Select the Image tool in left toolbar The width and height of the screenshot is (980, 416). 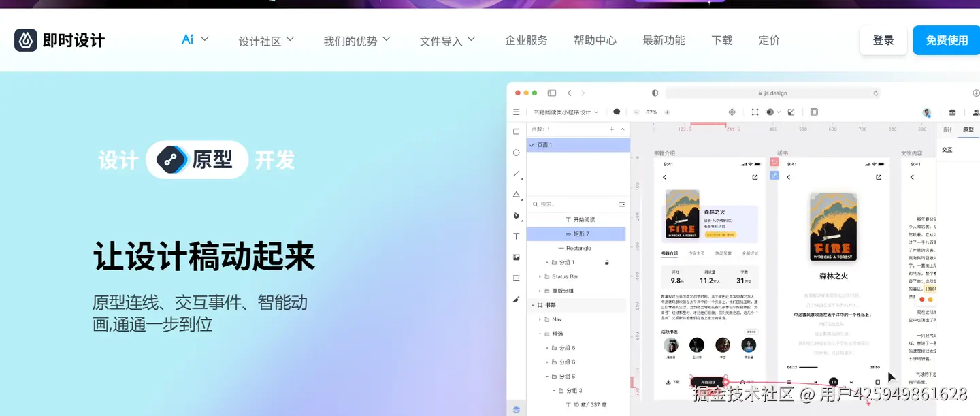click(517, 257)
